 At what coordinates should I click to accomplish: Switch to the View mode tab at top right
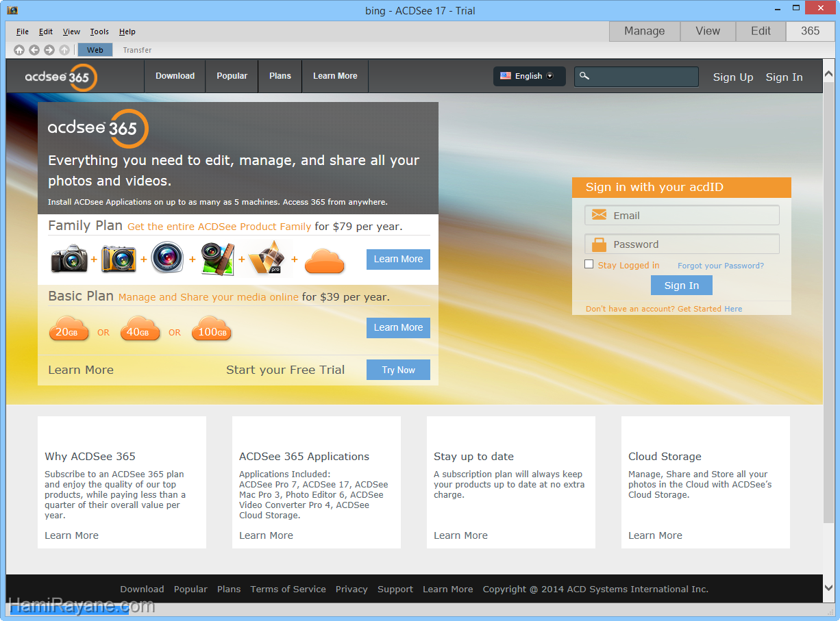[x=708, y=31]
